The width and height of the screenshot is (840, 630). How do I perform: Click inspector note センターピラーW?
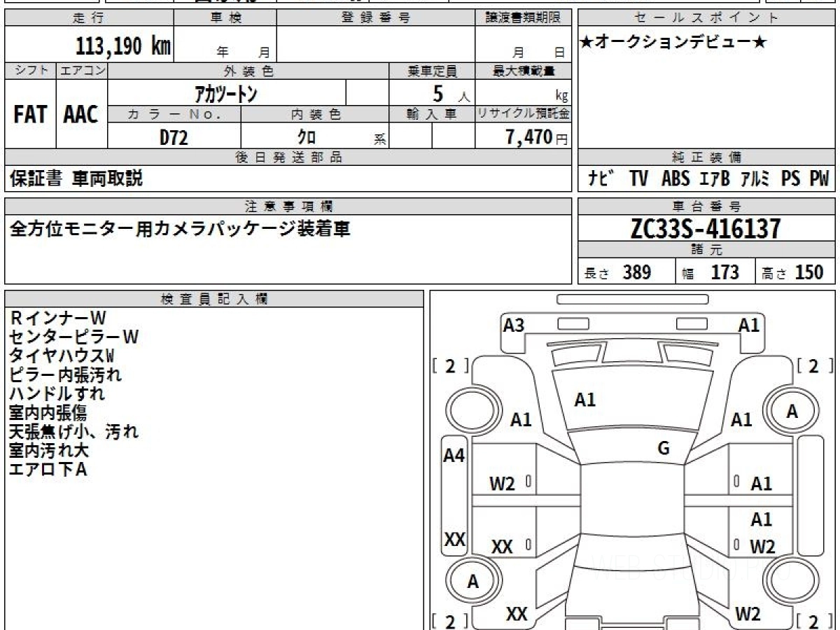(x=74, y=337)
